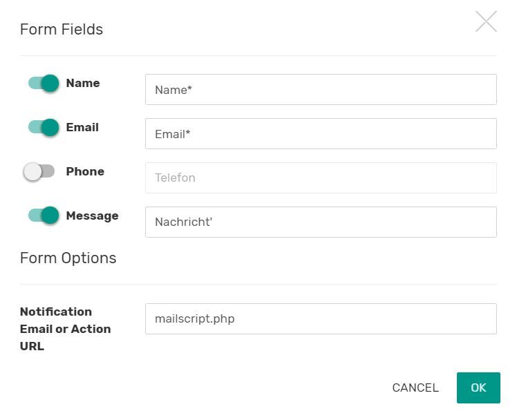Edit the Nachricht' placeholder field
Screen dimensions: 517x420
click(321, 222)
